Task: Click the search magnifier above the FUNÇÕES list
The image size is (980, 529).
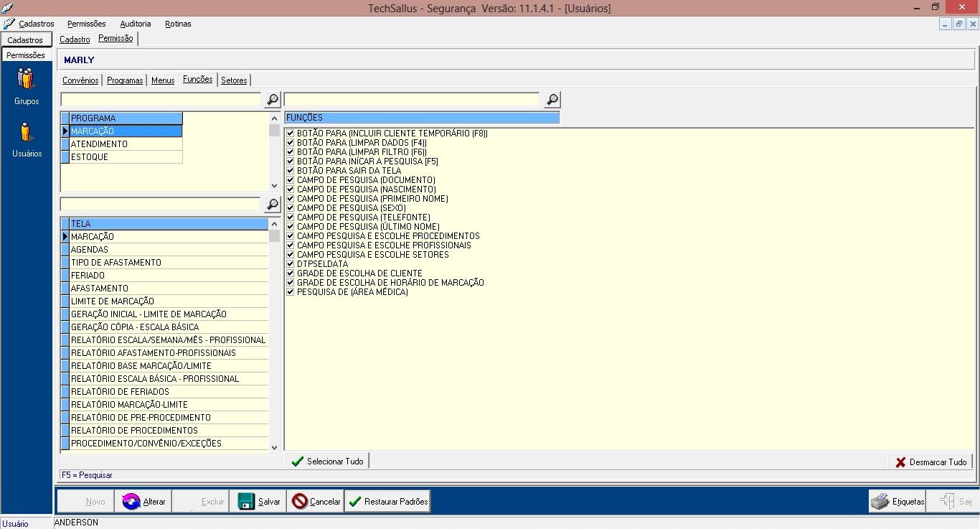Action: point(552,100)
